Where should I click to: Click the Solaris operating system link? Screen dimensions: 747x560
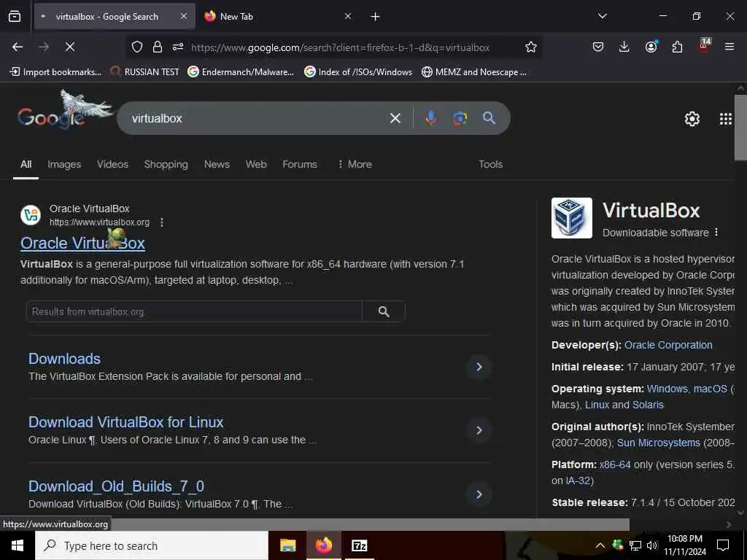click(648, 405)
